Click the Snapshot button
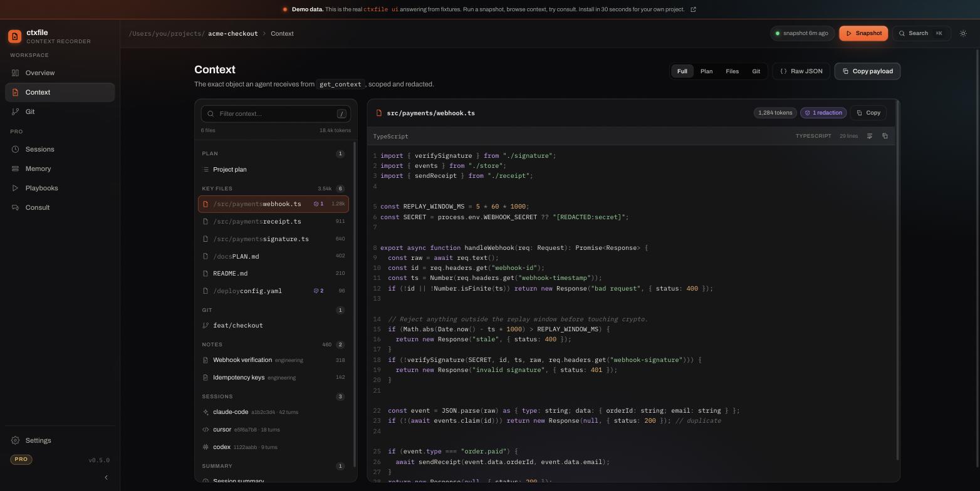The width and height of the screenshot is (980, 491). [863, 33]
